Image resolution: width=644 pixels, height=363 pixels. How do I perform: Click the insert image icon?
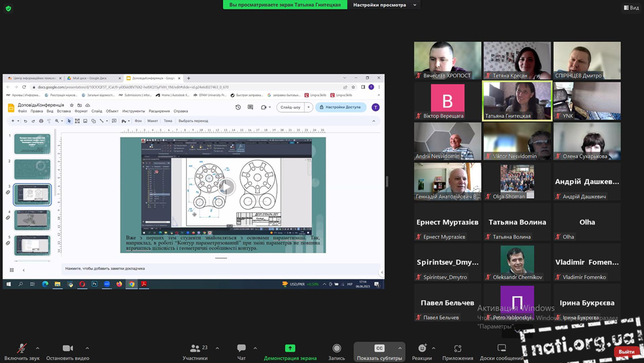(85, 121)
